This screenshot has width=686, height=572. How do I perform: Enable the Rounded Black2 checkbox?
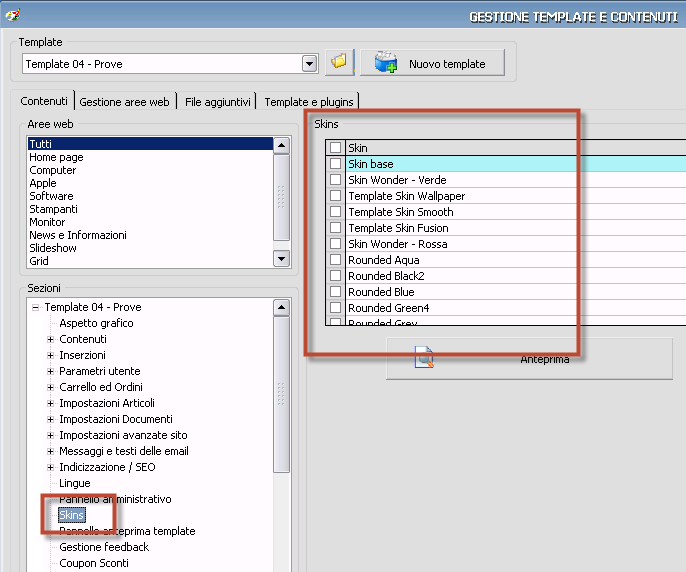[336, 276]
